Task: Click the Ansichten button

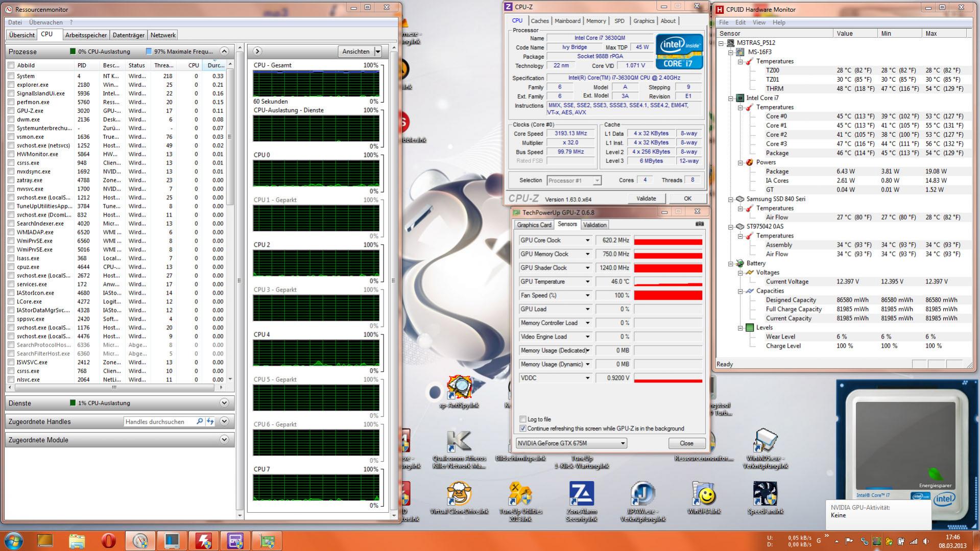Action: (x=356, y=52)
